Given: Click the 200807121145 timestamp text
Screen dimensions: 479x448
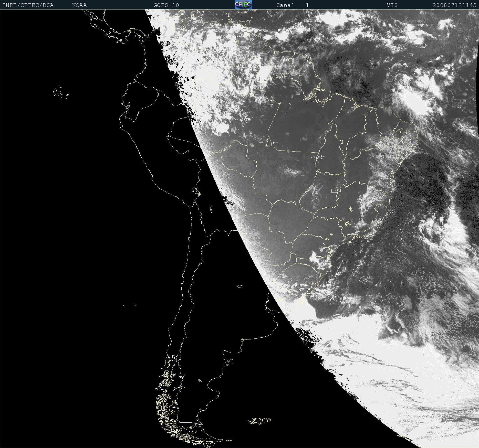Looking at the screenshot, I should pyautogui.click(x=454, y=5).
